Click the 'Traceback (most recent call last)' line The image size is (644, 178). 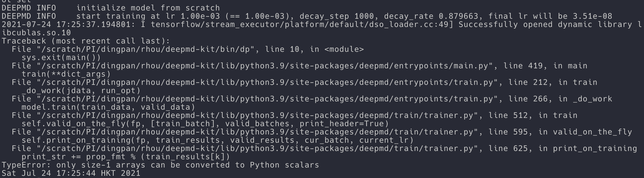(x=86, y=41)
